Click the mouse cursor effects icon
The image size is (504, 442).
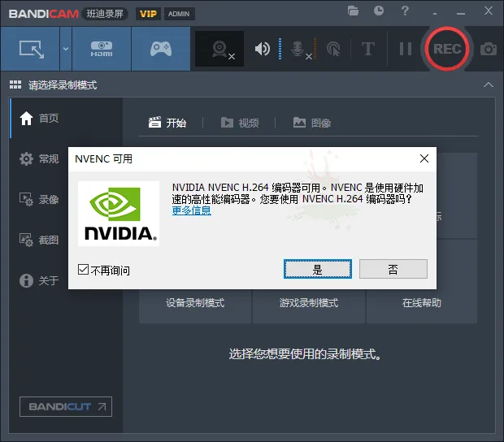point(332,49)
